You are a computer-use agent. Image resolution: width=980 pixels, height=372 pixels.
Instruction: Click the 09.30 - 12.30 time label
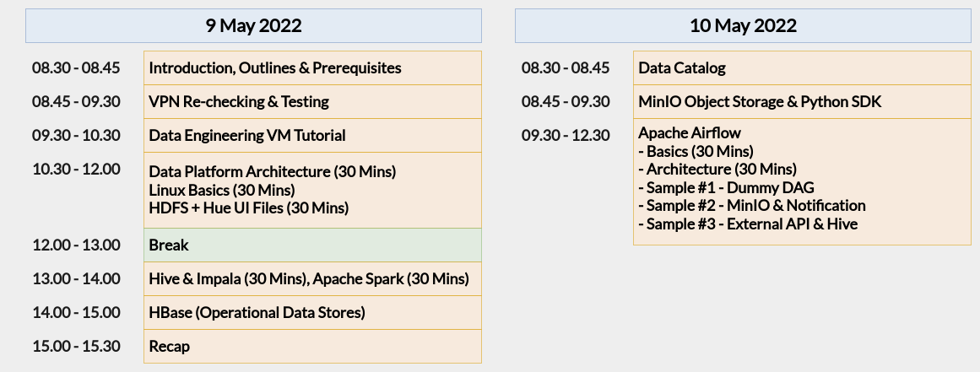point(566,135)
